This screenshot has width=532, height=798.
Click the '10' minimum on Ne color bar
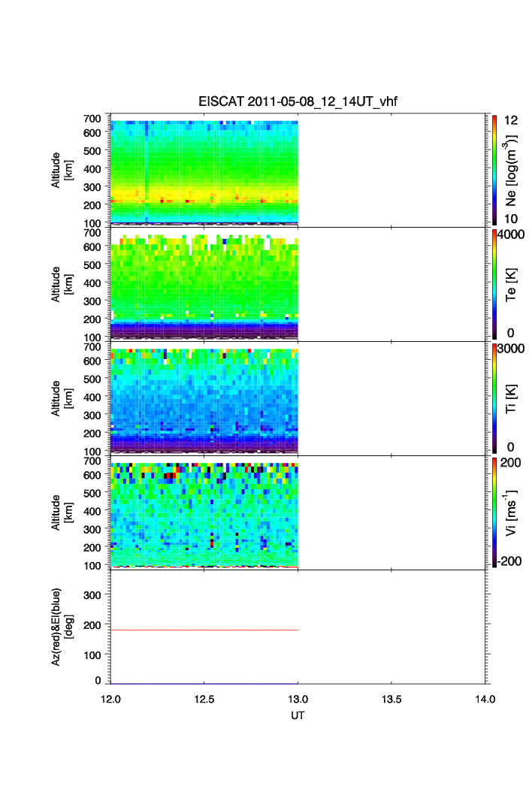click(x=511, y=219)
